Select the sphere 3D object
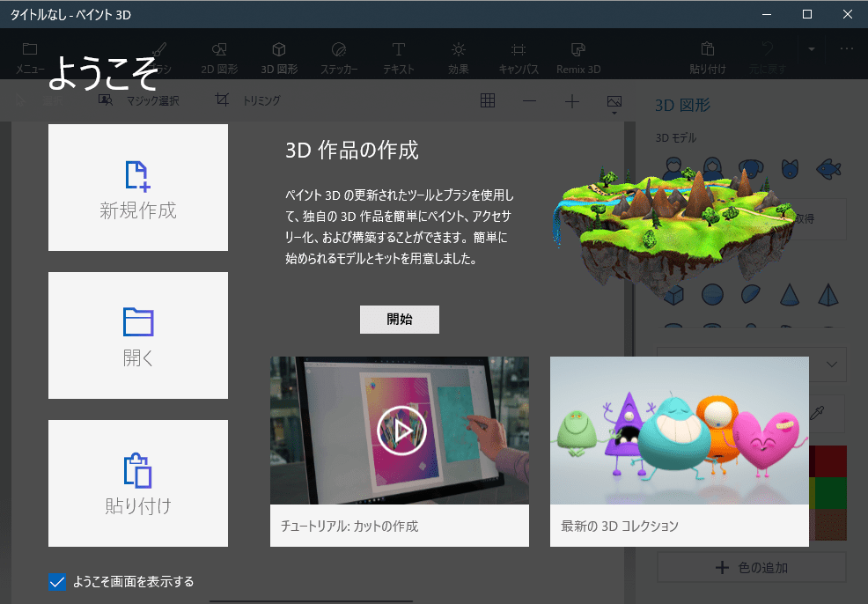This screenshot has height=604, width=868. tap(712, 295)
